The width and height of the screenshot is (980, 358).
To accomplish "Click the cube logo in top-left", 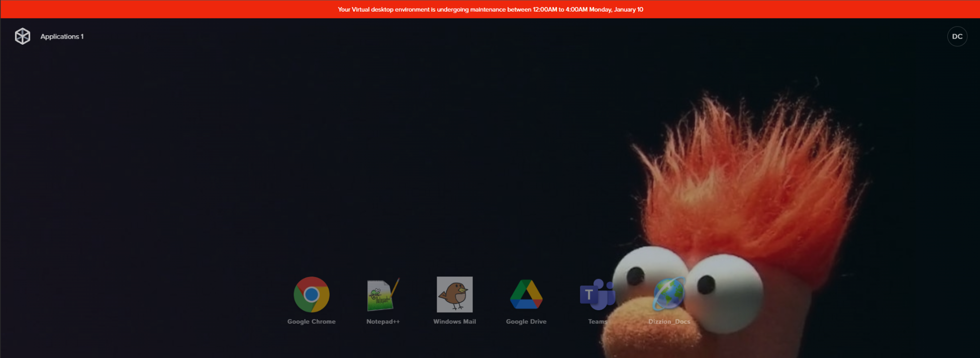I will tap(23, 36).
